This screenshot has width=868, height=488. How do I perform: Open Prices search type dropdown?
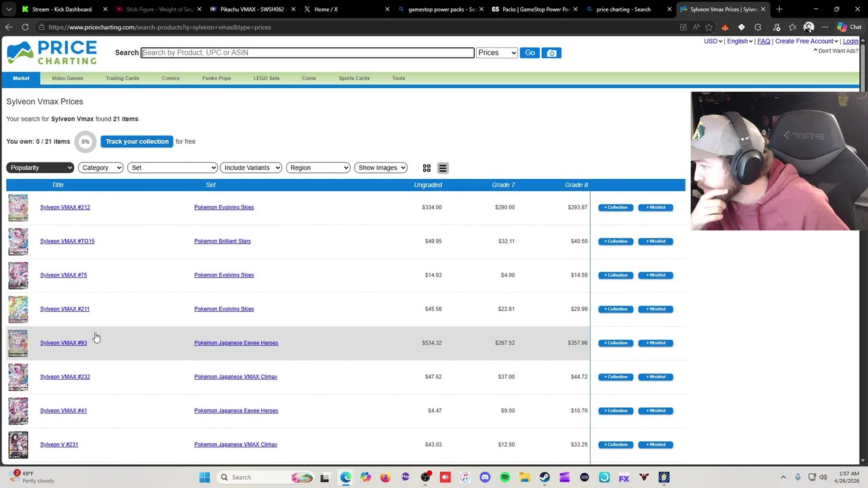tap(497, 53)
